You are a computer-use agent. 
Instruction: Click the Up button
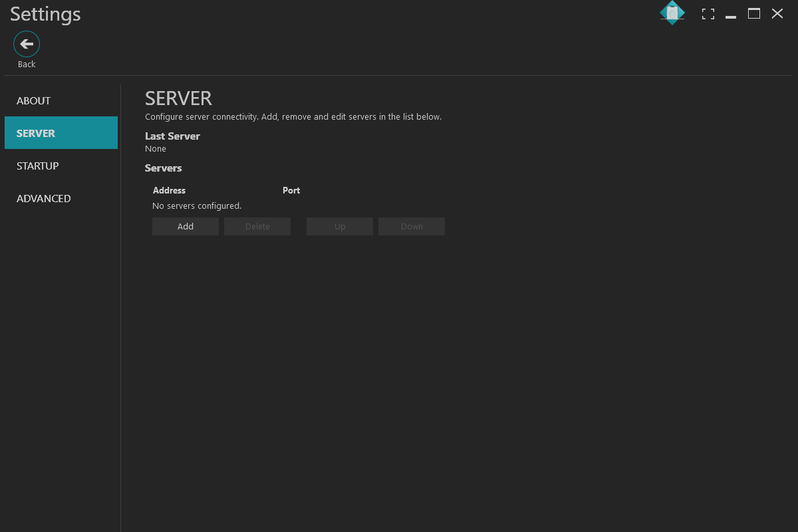pos(340,226)
